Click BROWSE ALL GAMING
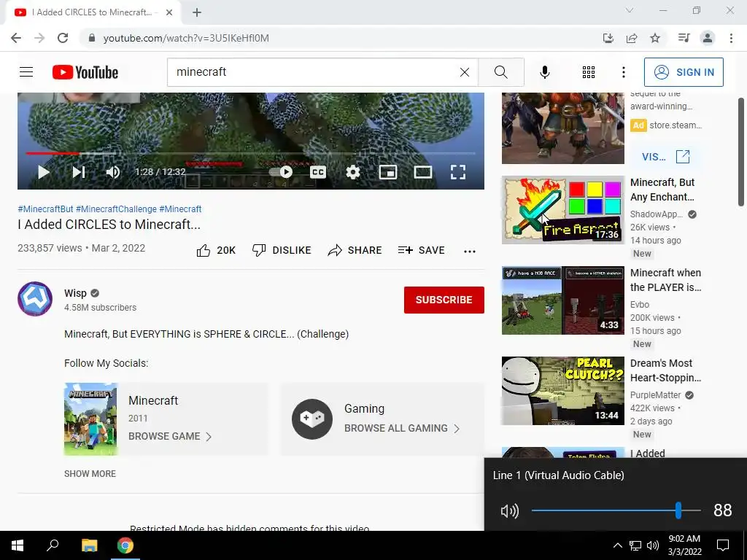Viewport: 747px width, 560px height. [402, 428]
